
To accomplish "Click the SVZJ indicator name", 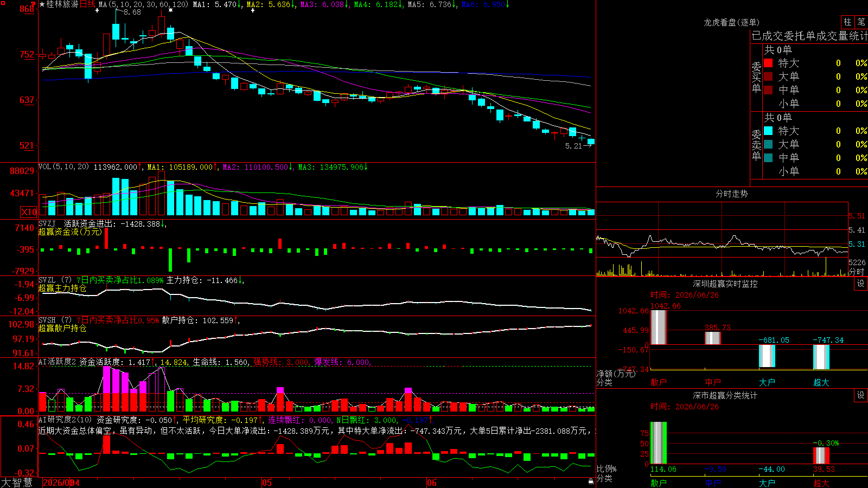I will 47,223.
